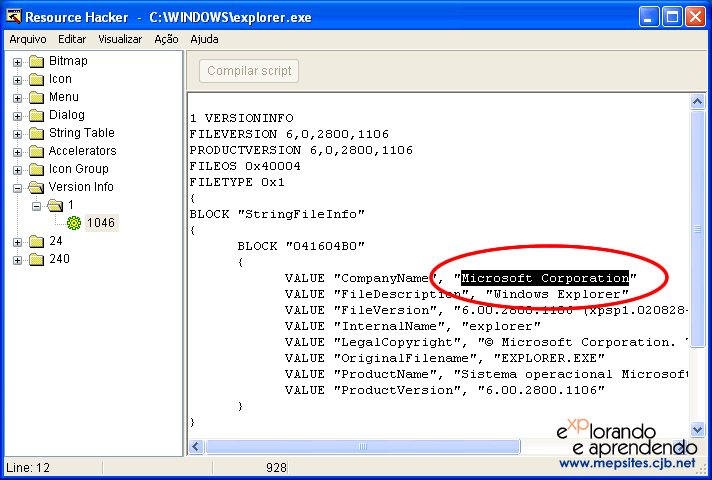Select the Accelerators folder icon
Image resolution: width=712 pixels, height=480 pixels.
(x=36, y=151)
